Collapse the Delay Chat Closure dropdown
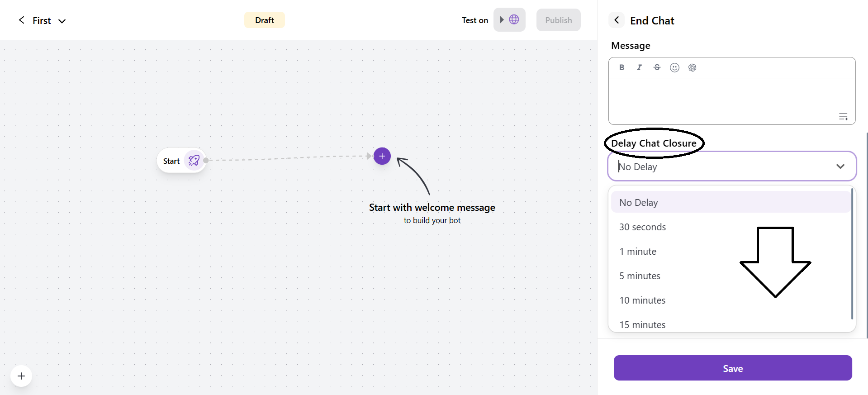Viewport: 868px width, 395px height. coord(840,167)
